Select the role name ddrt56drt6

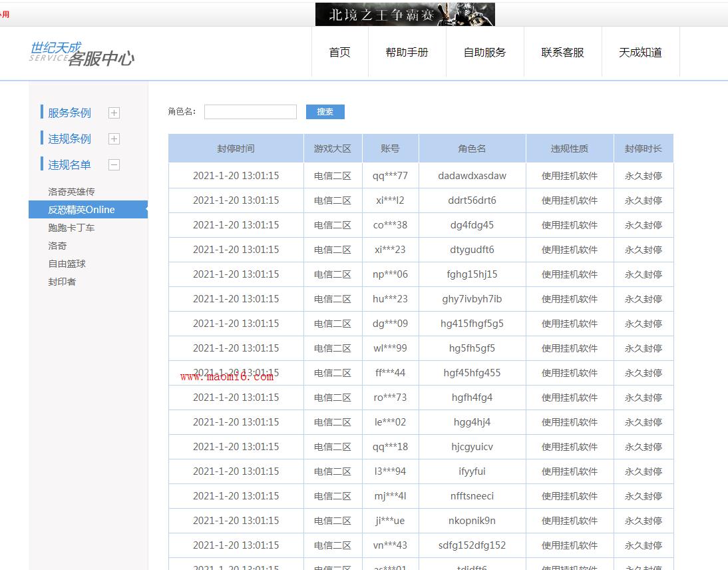point(472,200)
